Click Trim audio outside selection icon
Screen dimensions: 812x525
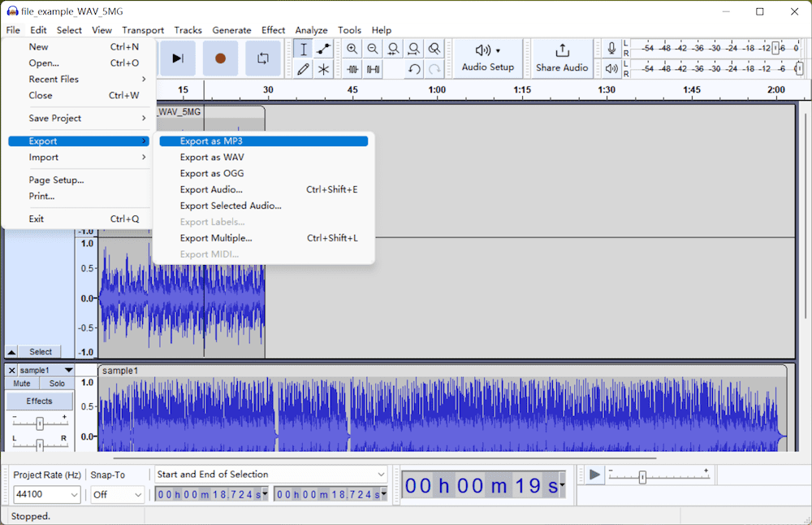(x=352, y=69)
